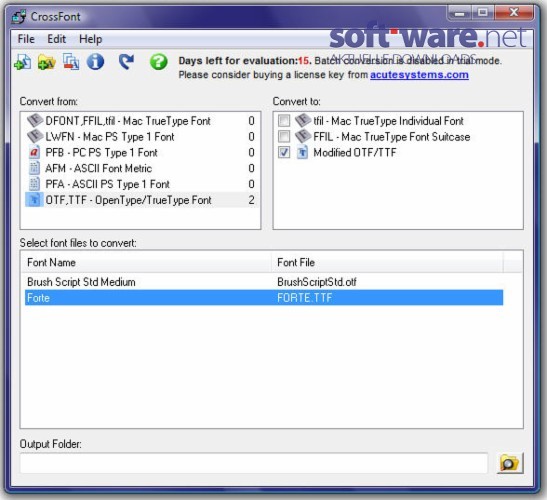Open the File menu
Screen dimensions: 547x500
[x=26, y=39]
